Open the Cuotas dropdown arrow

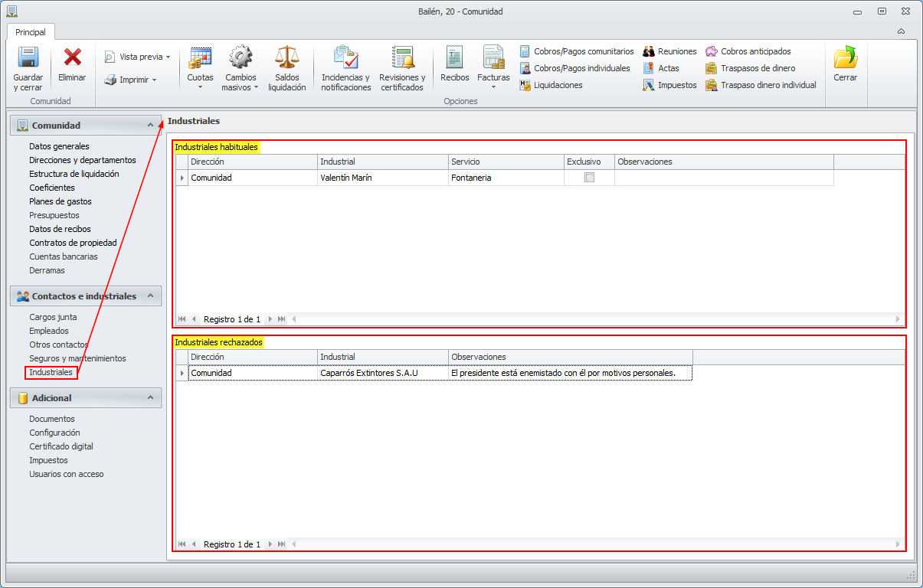click(200, 88)
